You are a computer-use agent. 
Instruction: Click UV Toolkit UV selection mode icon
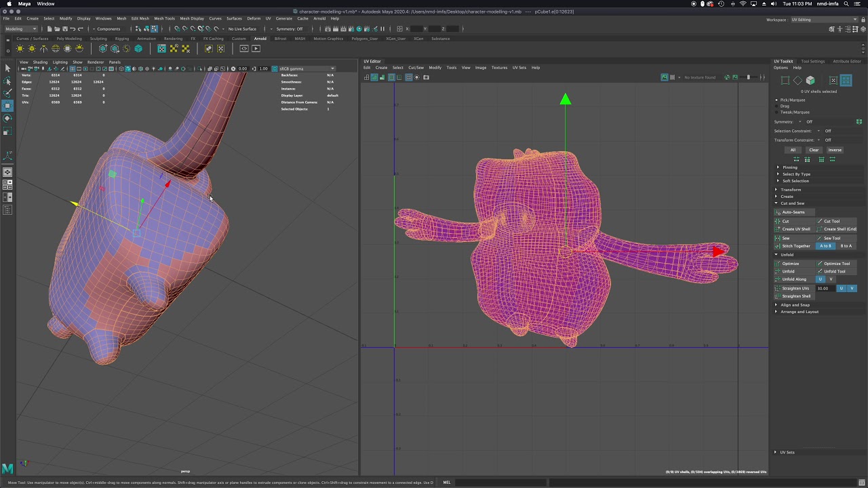(833, 81)
